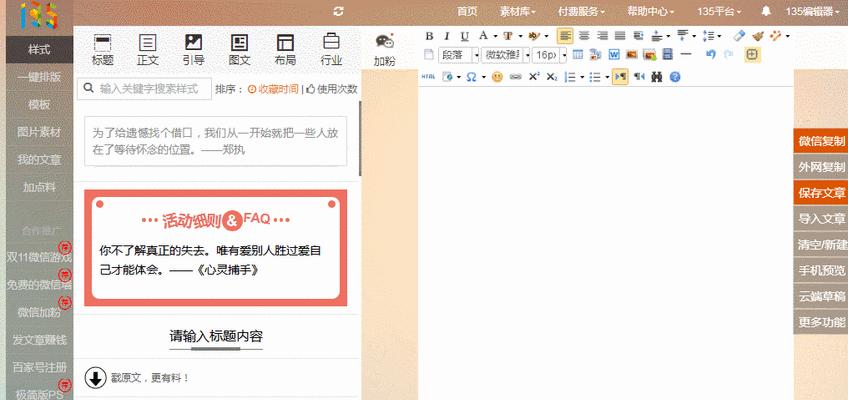Open the 引导 style category
The width and height of the screenshot is (848, 400).
tap(193, 49)
